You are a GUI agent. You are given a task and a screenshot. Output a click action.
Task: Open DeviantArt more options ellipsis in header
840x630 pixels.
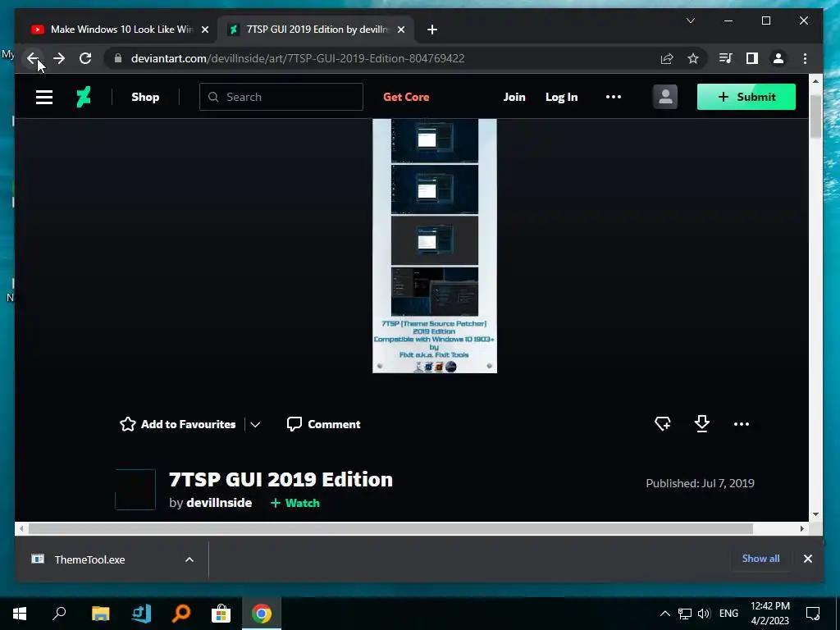click(x=614, y=97)
